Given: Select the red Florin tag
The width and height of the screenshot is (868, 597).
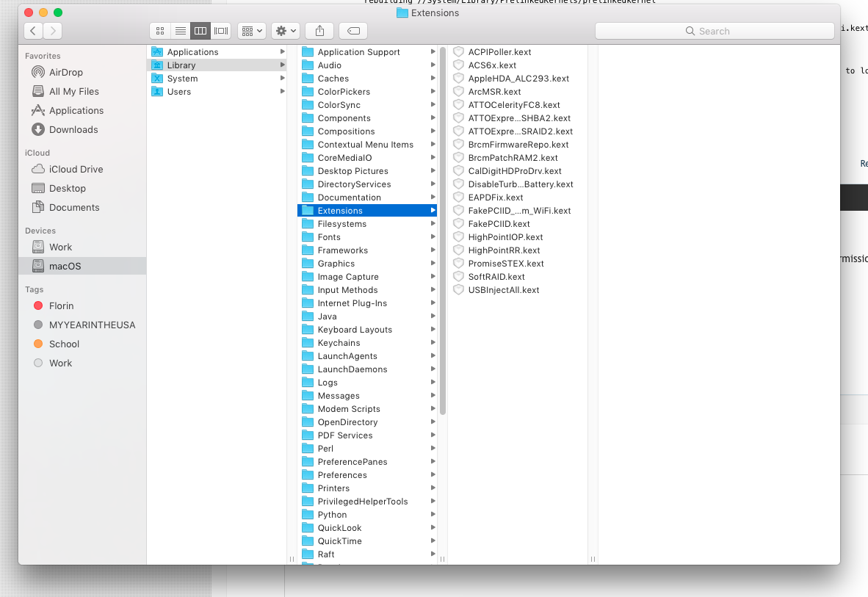Looking at the screenshot, I should tap(61, 305).
